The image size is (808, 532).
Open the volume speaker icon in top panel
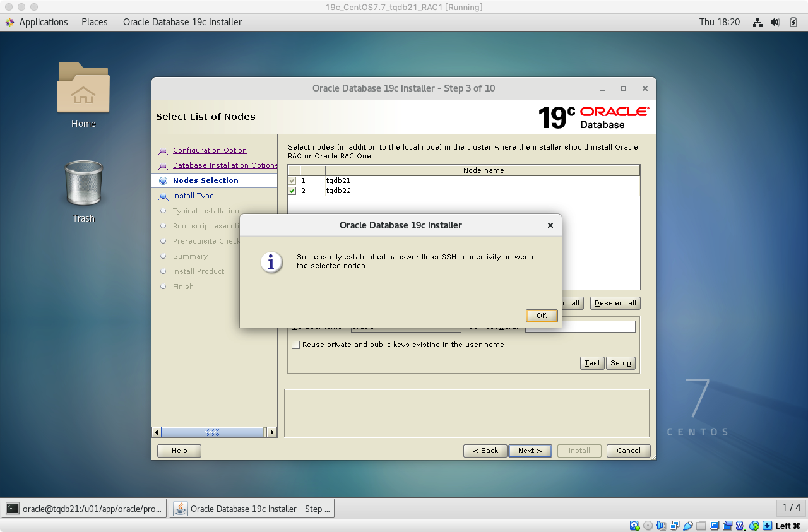776,22
